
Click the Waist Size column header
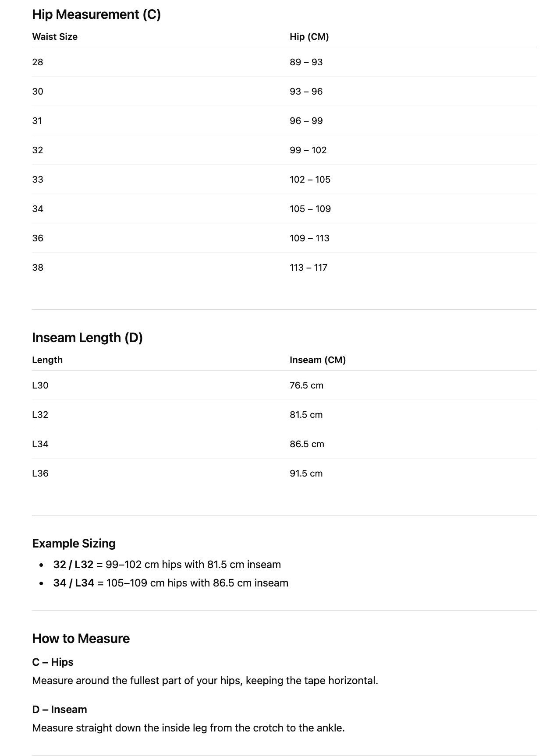click(x=55, y=37)
